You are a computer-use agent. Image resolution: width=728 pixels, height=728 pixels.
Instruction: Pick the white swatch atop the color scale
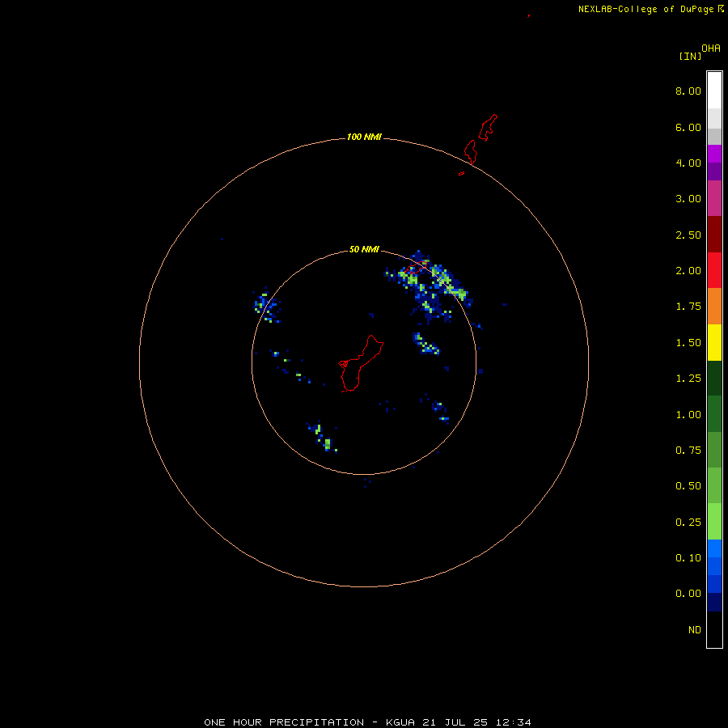[x=714, y=91]
